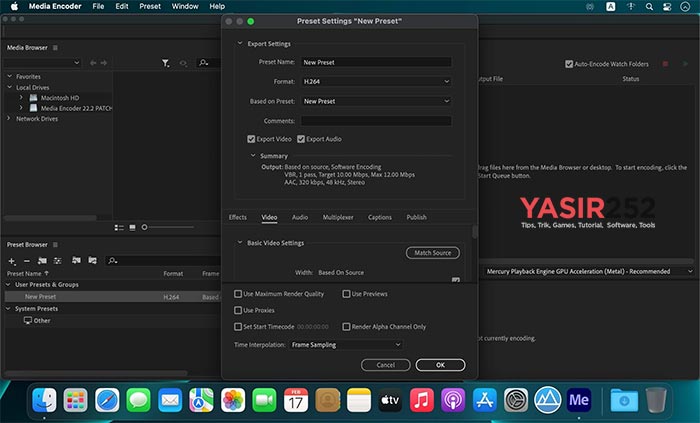Enable the Use Previews checkbox
Image resolution: width=700 pixels, height=423 pixels.
tap(346, 294)
